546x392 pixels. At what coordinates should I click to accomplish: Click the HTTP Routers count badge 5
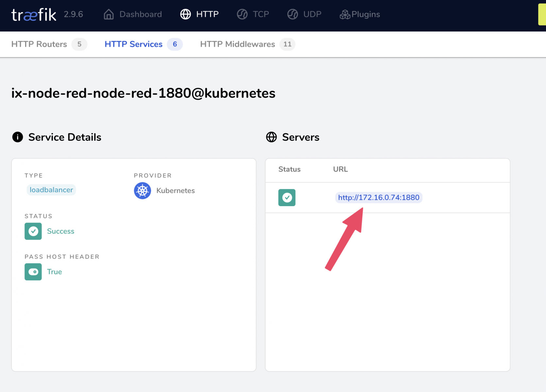click(x=79, y=44)
